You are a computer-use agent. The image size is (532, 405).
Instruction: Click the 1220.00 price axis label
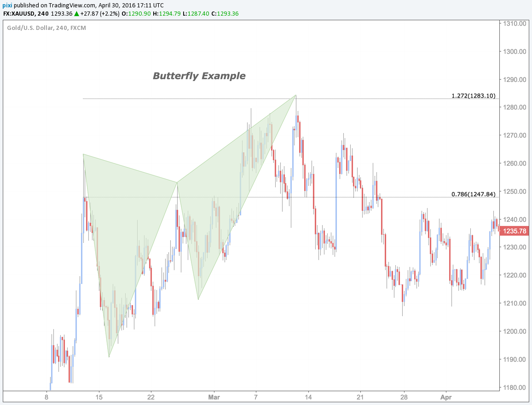515,275
